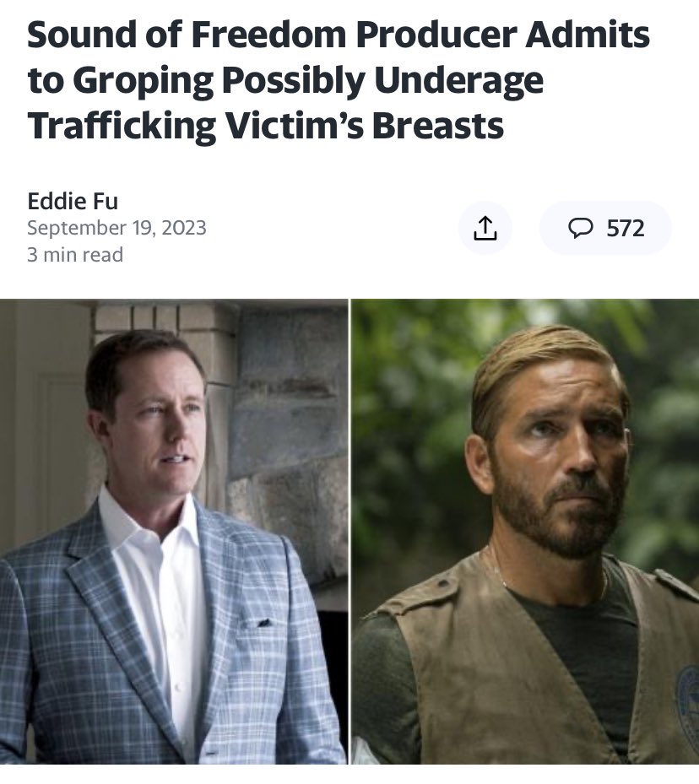Screen dimensions: 699x784
Task: Tap the 3 min read label
Action: 75,255
